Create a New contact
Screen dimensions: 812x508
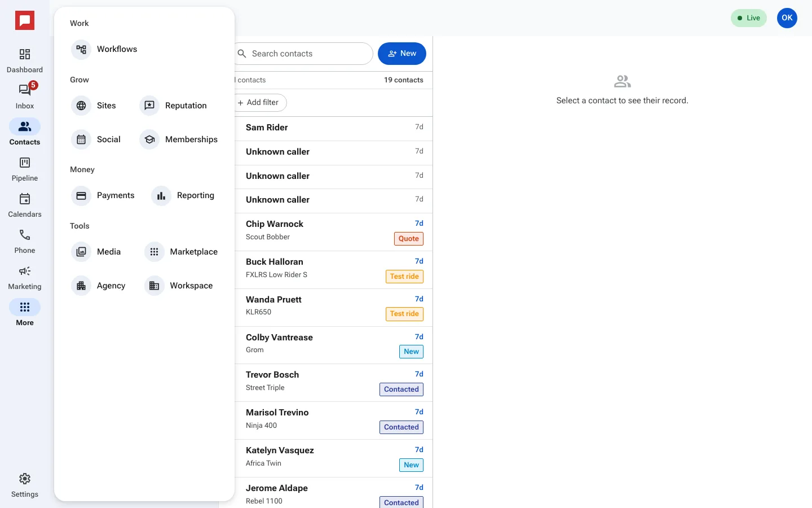[402, 54]
